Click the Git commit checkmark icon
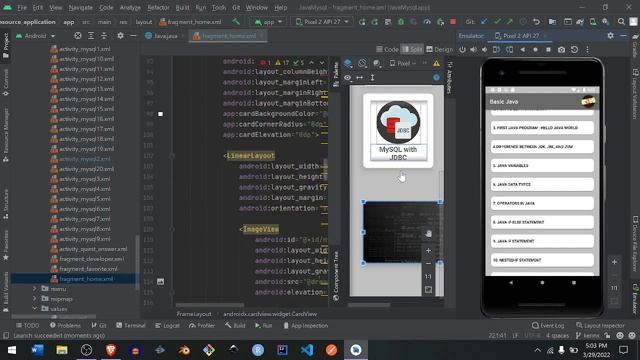 coord(497,22)
